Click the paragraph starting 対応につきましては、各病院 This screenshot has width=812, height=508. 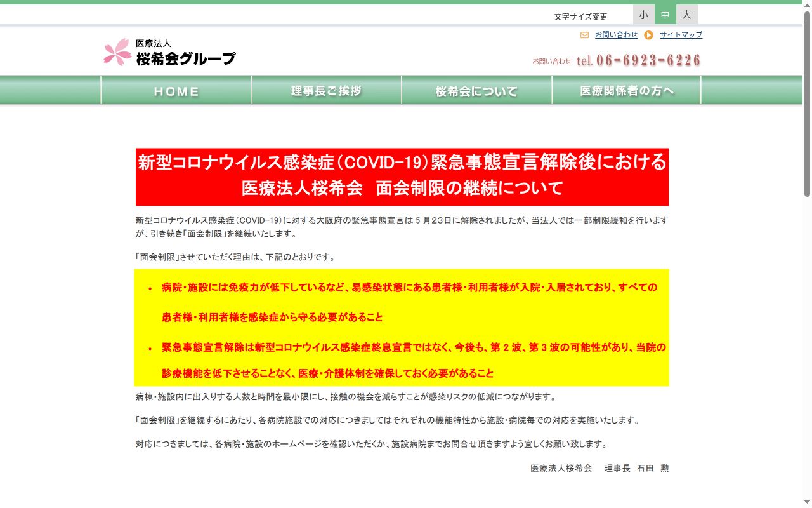[x=372, y=444]
